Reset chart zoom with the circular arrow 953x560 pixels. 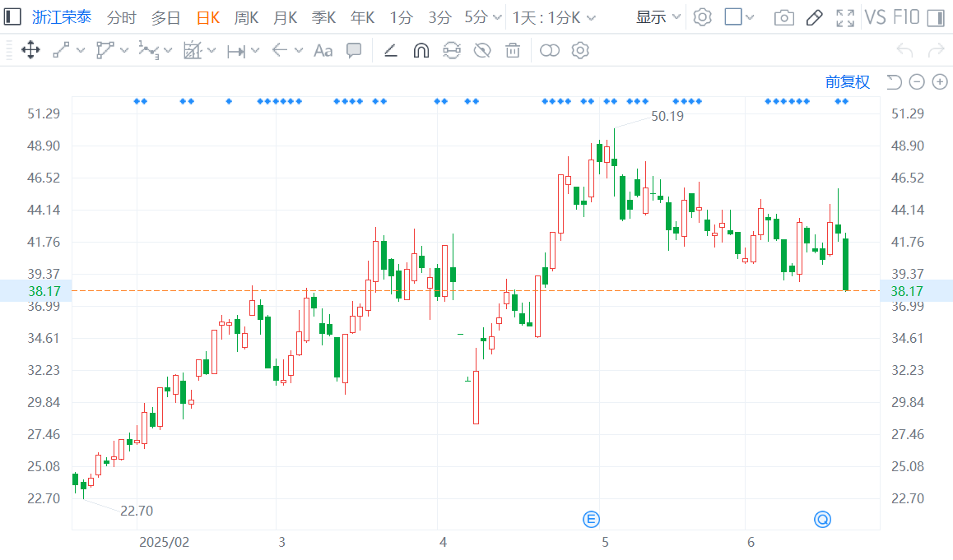[x=894, y=81]
